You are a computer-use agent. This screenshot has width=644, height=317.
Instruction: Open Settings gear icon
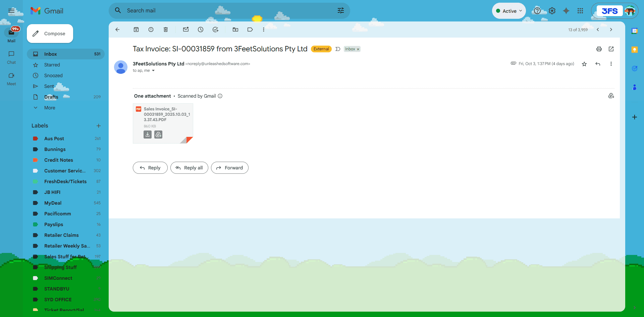[x=552, y=11]
